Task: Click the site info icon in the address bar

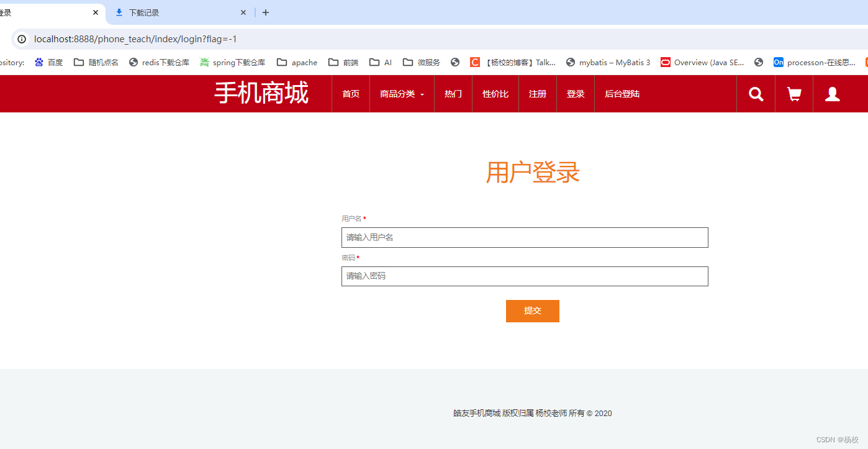Action: point(22,39)
